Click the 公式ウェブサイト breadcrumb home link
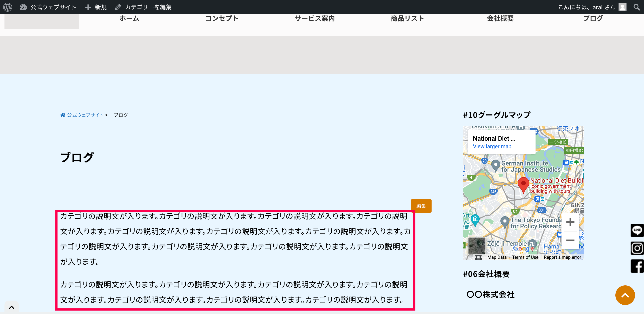The width and height of the screenshot is (644, 314). 85,115
